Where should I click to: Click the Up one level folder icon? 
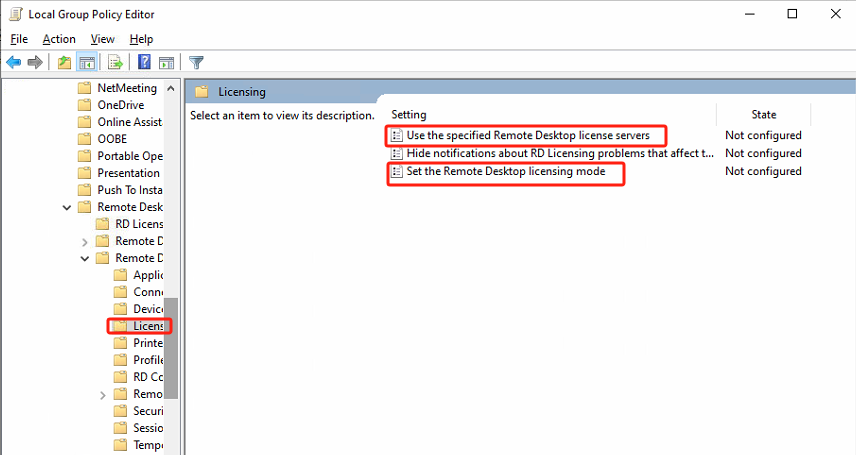[x=64, y=62]
